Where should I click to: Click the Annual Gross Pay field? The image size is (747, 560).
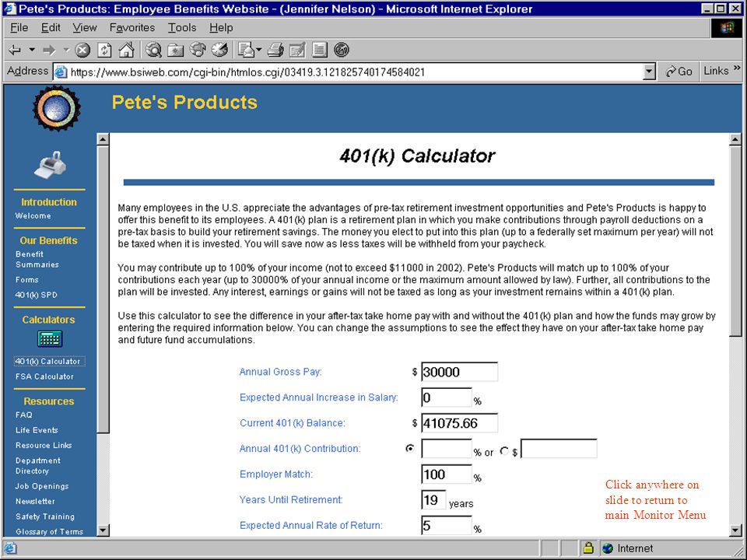coord(459,372)
